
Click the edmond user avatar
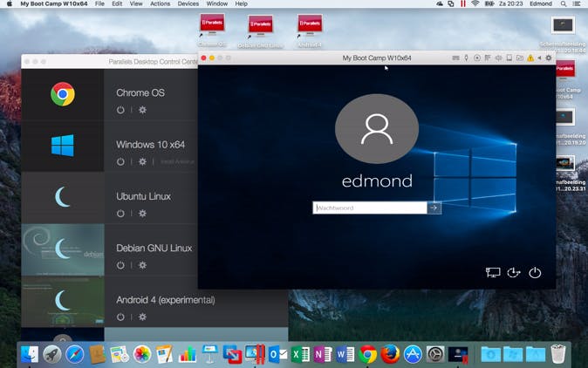coord(377,128)
